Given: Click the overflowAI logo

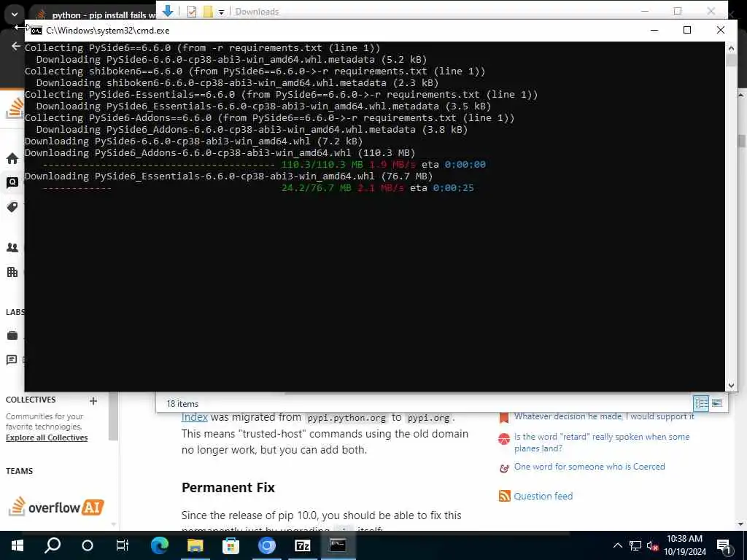Looking at the screenshot, I should click(56, 507).
